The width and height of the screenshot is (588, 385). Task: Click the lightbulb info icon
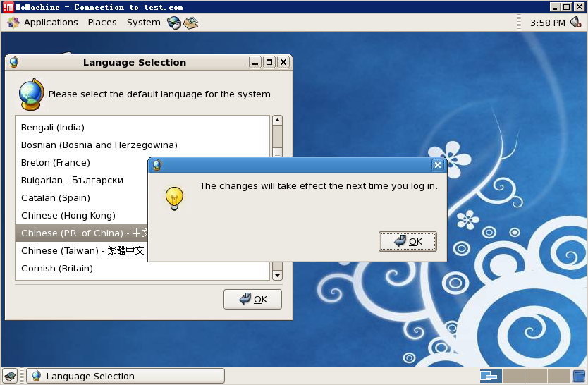pyautogui.click(x=174, y=198)
